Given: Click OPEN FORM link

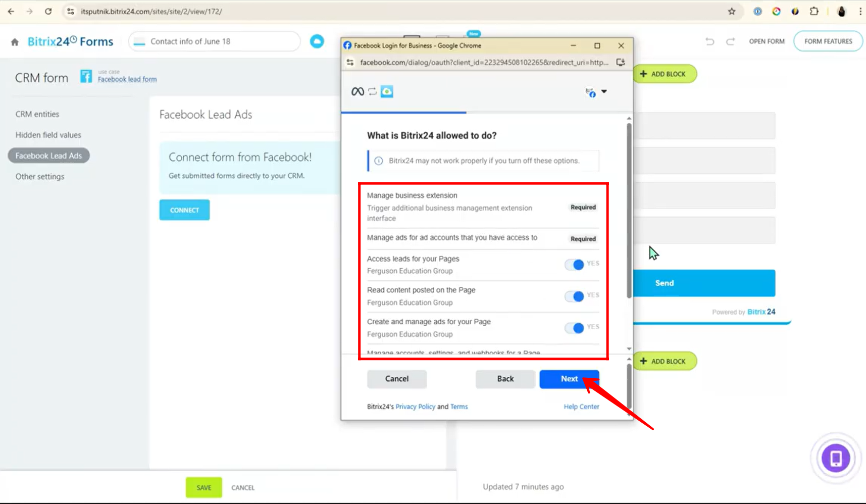Looking at the screenshot, I should point(767,41).
